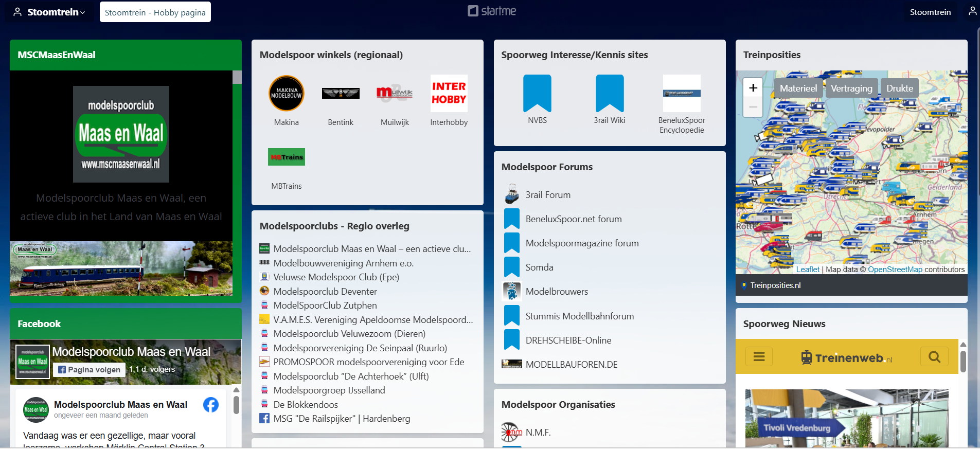980x449 pixels.
Task: Open the user account icon in header
Action: click(972, 11)
